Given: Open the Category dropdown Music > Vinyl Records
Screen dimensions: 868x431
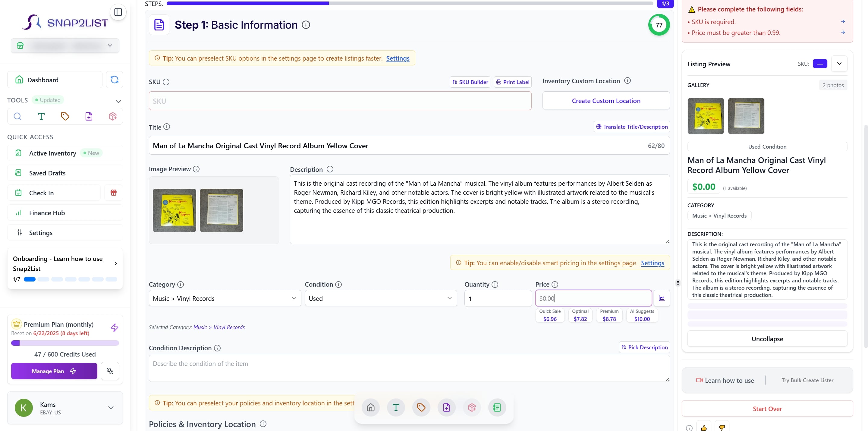Looking at the screenshot, I should pyautogui.click(x=225, y=298).
